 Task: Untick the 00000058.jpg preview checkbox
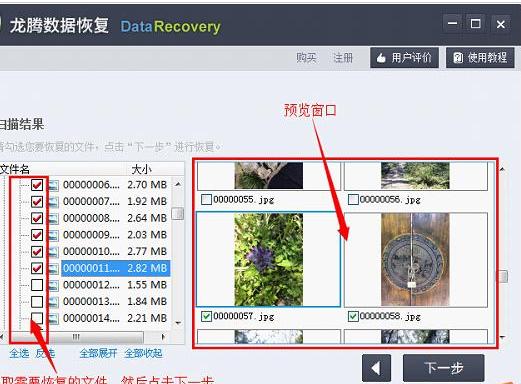(x=353, y=316)
